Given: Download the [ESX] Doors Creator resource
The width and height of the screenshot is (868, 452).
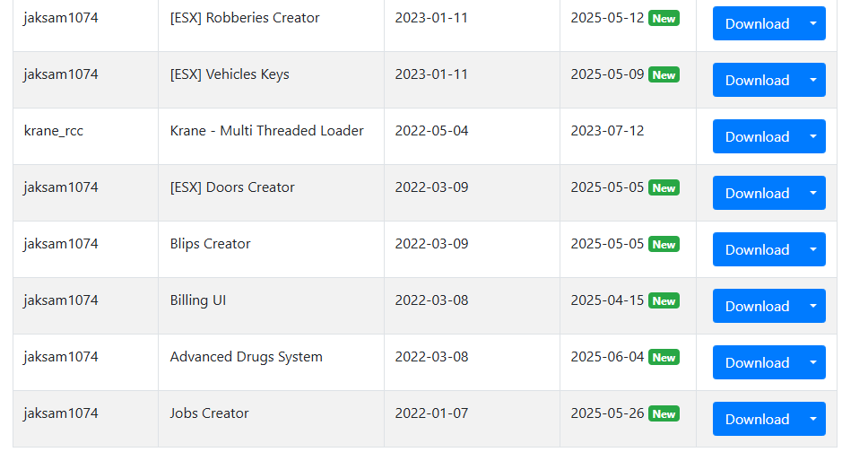Looking at the screenshot, I should [x=757, y=193].
